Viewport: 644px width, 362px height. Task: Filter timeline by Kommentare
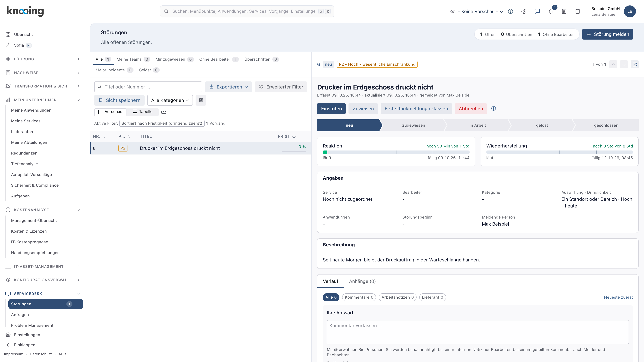(359, 297)
